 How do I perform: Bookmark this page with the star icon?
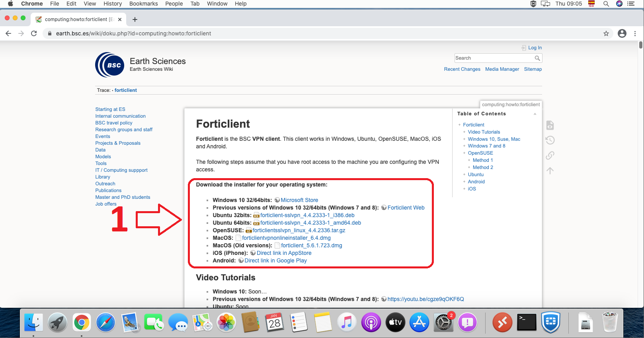606,33
